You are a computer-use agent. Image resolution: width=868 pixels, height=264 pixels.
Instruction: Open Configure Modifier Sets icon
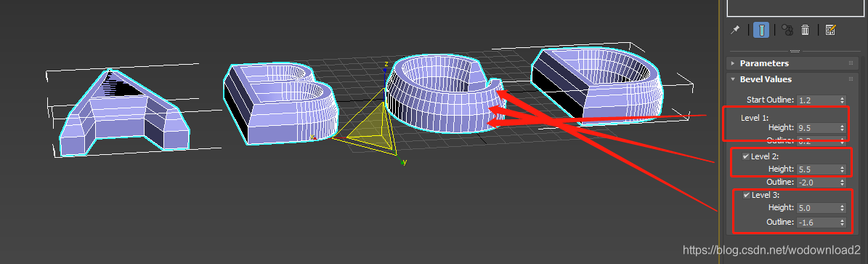pyautogui.click(x=830, y=30)
